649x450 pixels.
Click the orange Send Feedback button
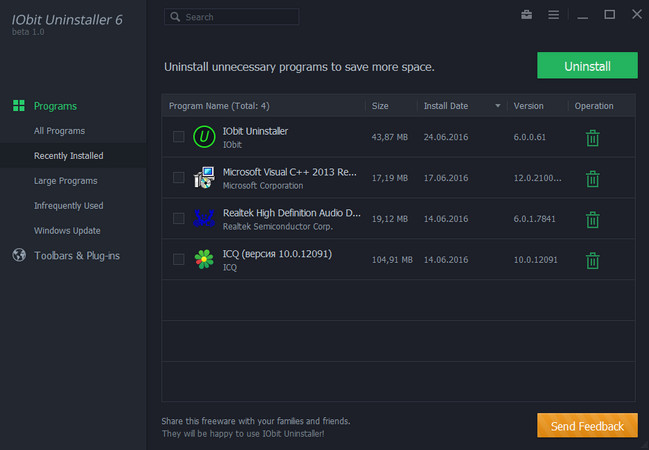coord(587,426)
